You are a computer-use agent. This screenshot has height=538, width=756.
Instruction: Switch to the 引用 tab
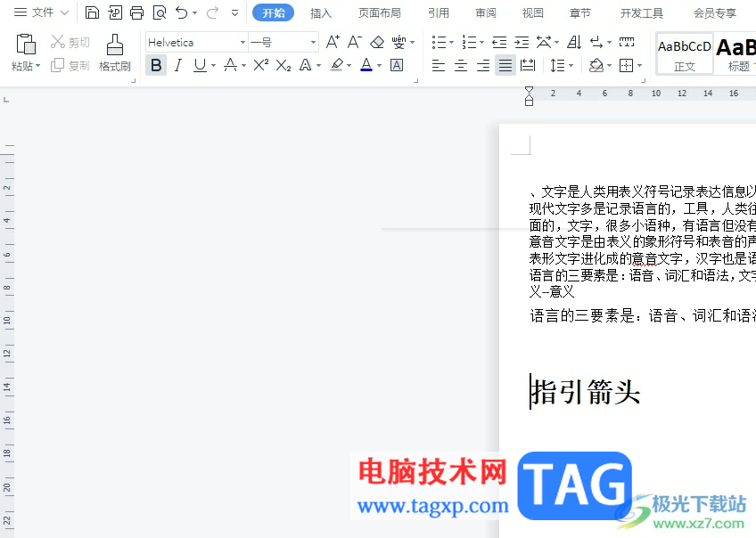tap(439, 13)
